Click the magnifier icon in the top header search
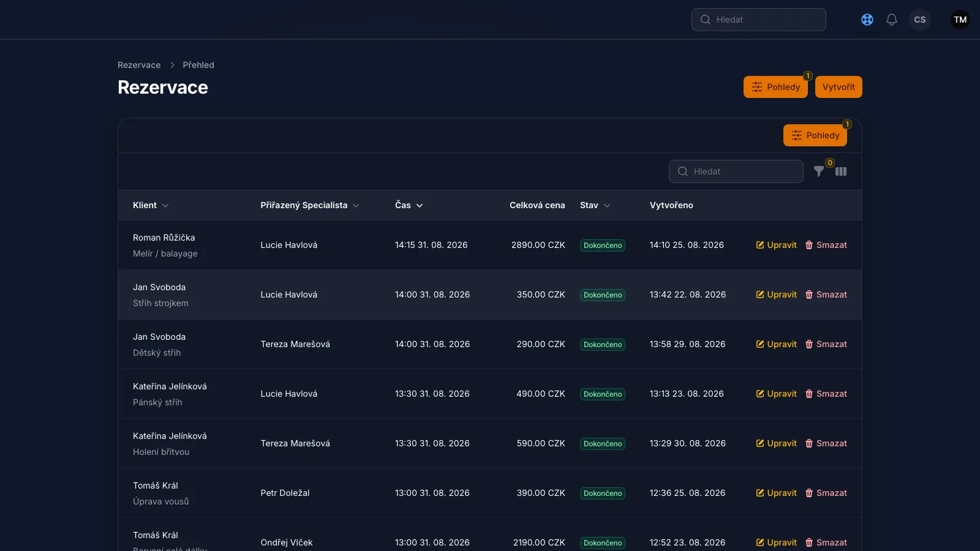The image size is (980, 551). pyautogui.click(x=706, y=20)
